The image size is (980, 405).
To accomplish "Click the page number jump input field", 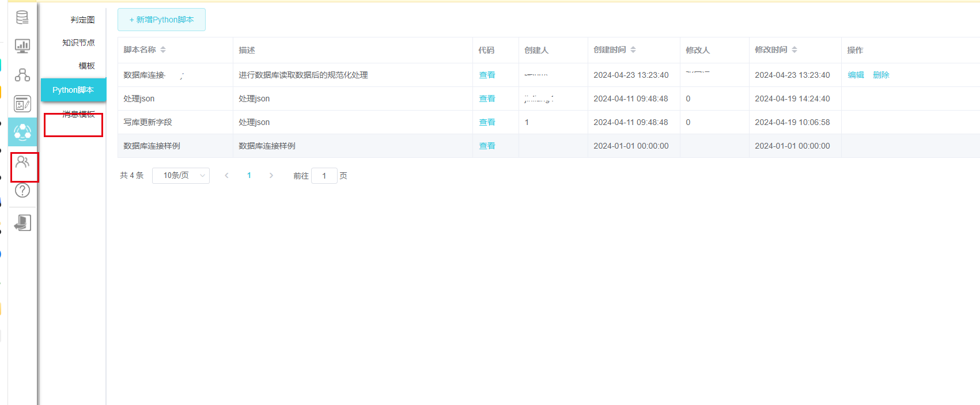I will click(x=324, y=176).
